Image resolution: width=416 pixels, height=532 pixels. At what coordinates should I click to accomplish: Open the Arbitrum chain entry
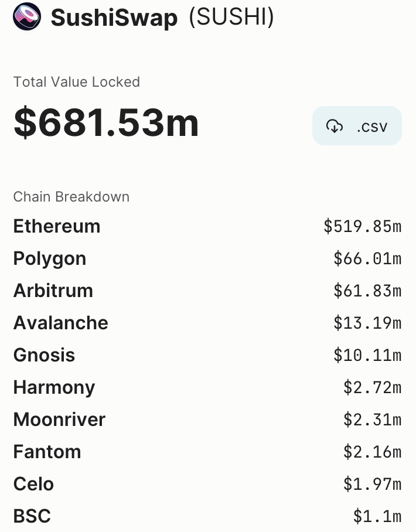click(x=53, y=291)
